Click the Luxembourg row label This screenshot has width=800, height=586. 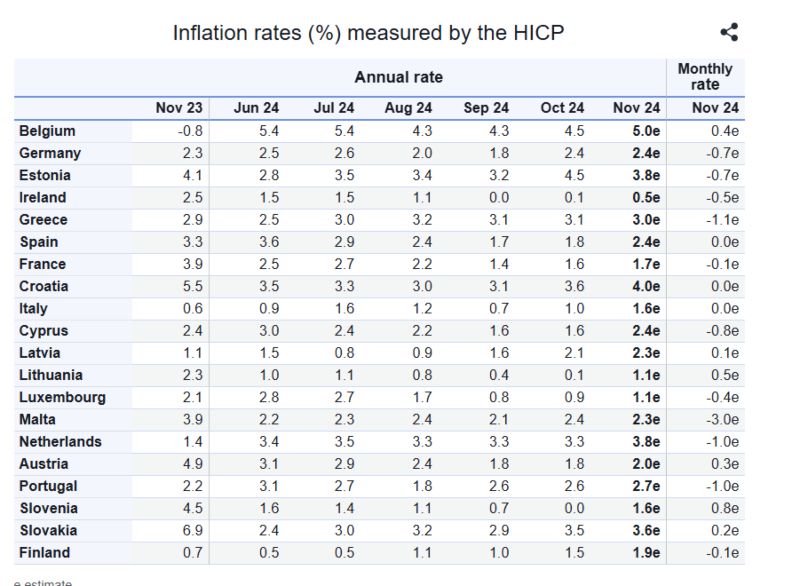61,397
